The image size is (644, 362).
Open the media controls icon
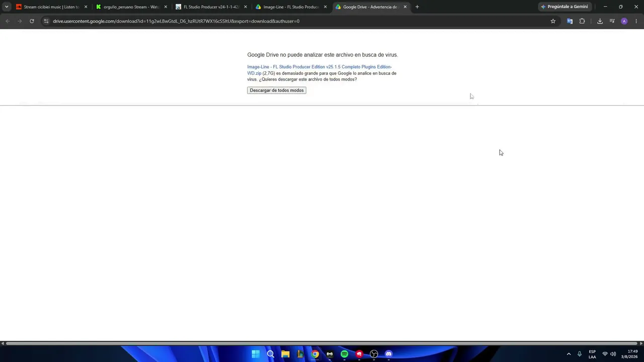click(x=612, y=21)
